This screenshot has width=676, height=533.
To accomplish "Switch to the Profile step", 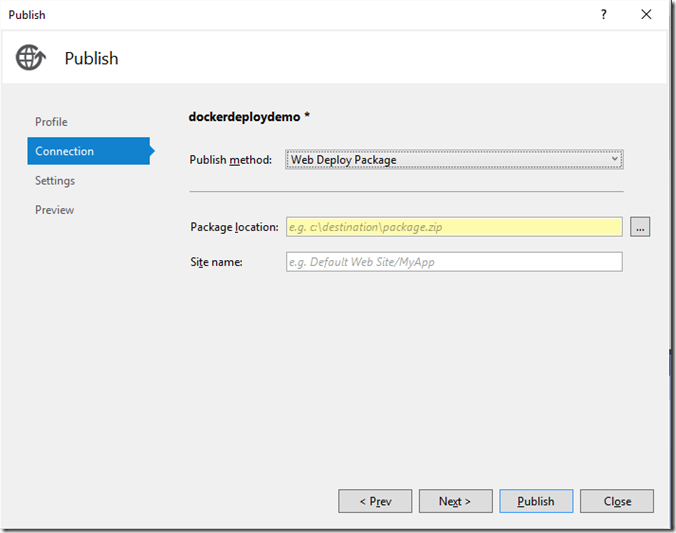I will [x=51, y=122].
